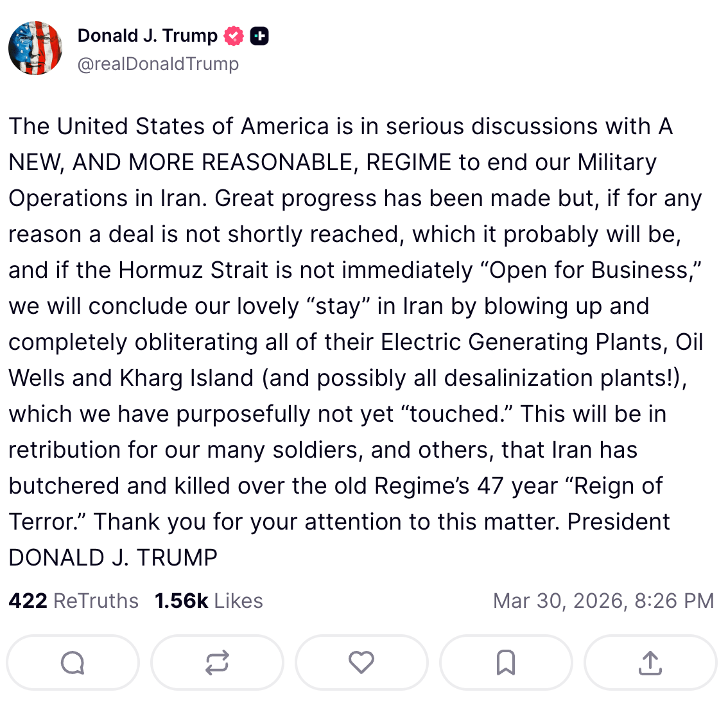Click the red verified checkmark badge
Image resolution: width=728 pixels, height=701 pixels.
click(x=233, y=36)
